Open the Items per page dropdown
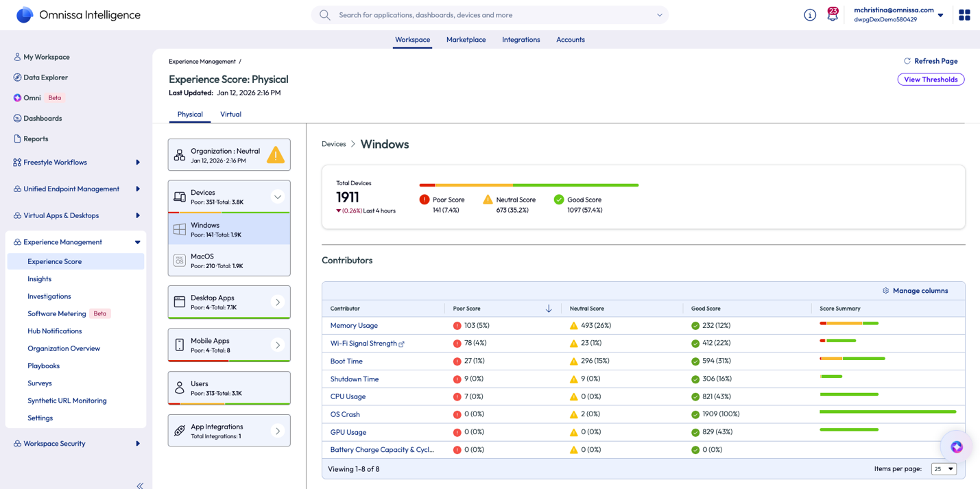980x489 pixels. (944, 469)
